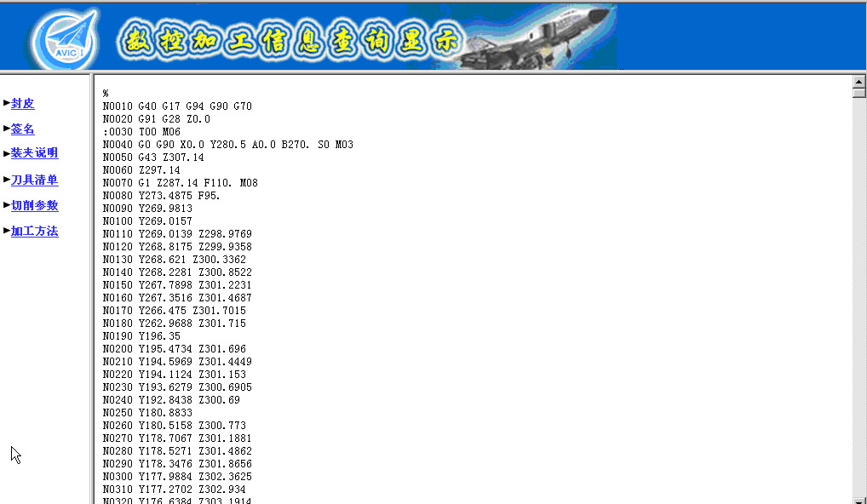This screenshot has height=504, width=867.
Task: Click the arrow marker beside 刀具清单
Action: tap(7, 180)
